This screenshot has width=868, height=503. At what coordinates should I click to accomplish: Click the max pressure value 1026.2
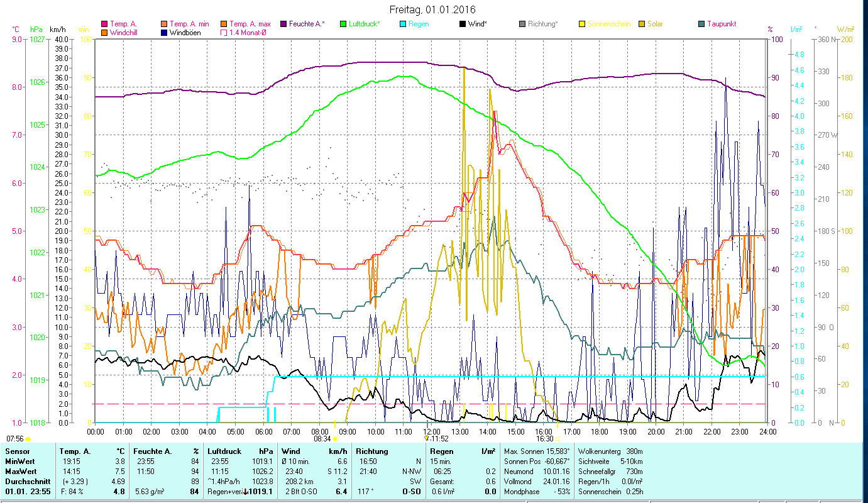(x=262, y=472)
